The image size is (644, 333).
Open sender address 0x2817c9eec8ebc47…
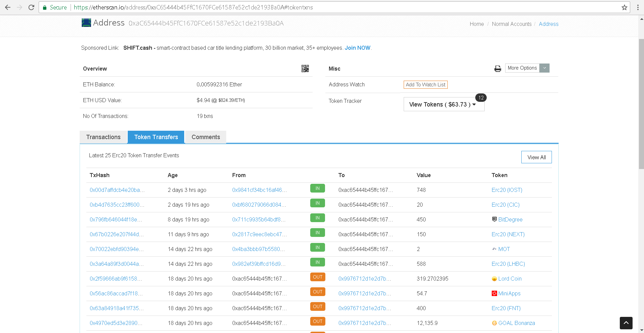click(259, 234)
